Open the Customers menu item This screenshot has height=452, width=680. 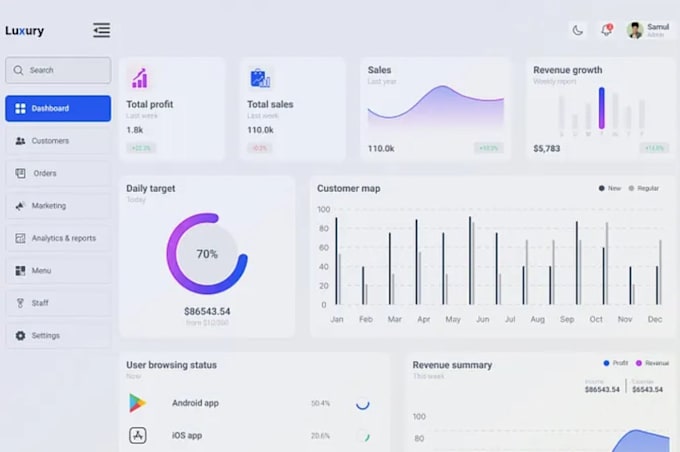point(58,141)
